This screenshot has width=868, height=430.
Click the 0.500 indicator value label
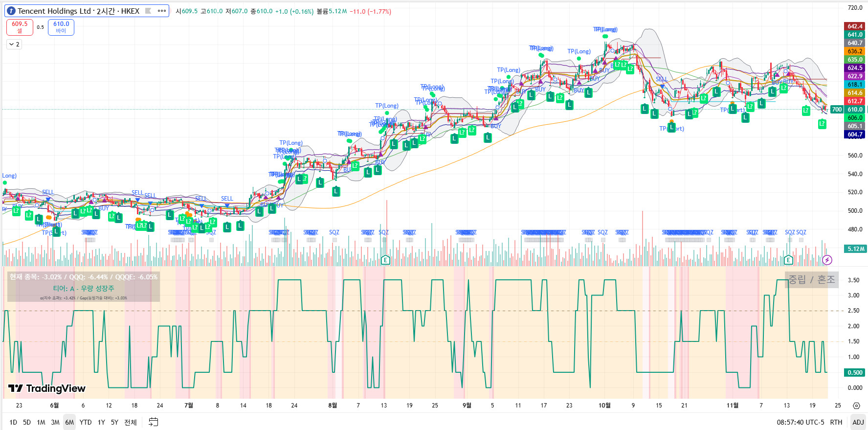tap(855, 373)
